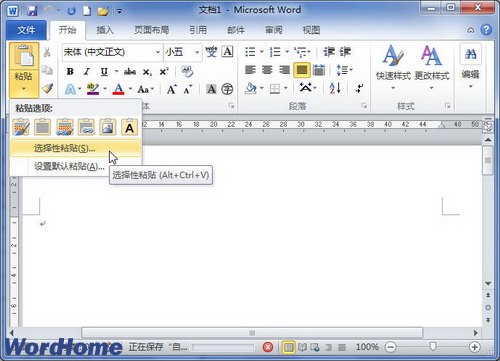Open the Bullets list dropdown arrow
500x361 pixels.
(x=261, y=52)
